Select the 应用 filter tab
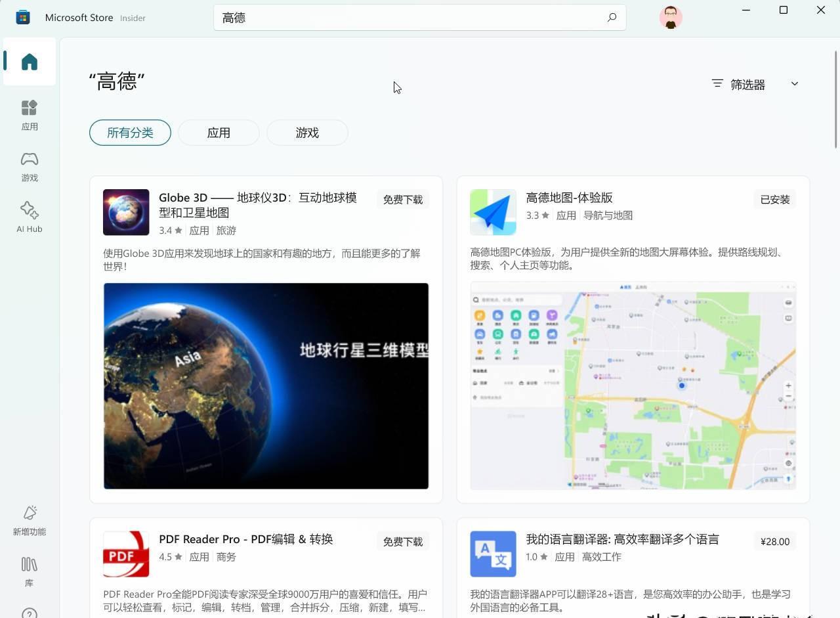The height and width of the screenshot is (618, 840). coord(219,133)
